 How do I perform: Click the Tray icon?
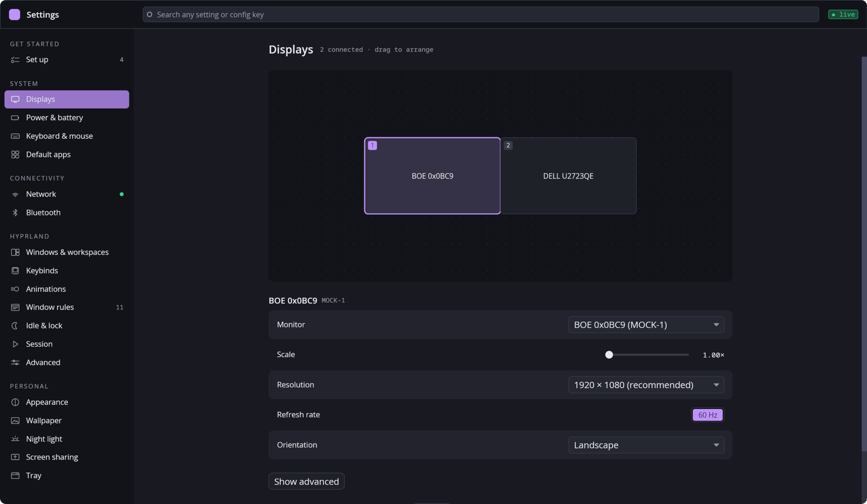point(15,476)
